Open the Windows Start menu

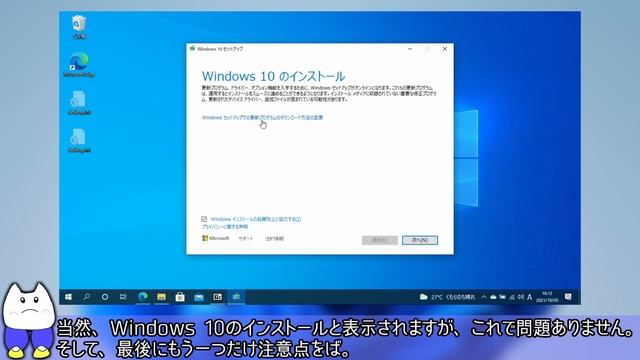tap(69, 297)
